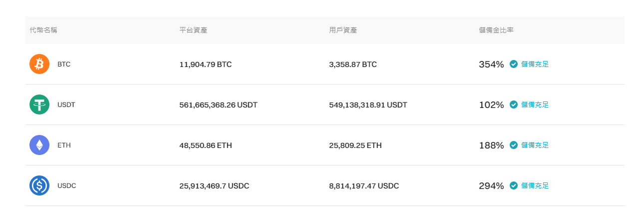Screen dimensions: 644x215
Task: Click the 25,809.25 ETH user asset value
Action: [x=355, y=145]
